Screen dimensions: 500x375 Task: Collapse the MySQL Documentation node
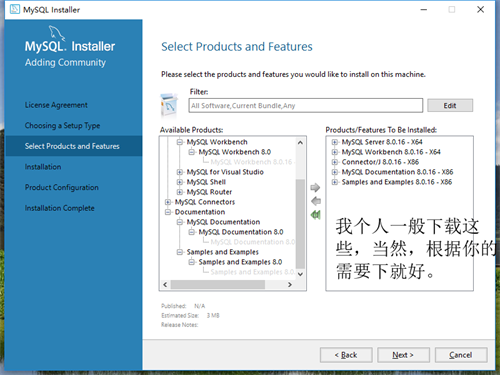[x=180, y=222]
